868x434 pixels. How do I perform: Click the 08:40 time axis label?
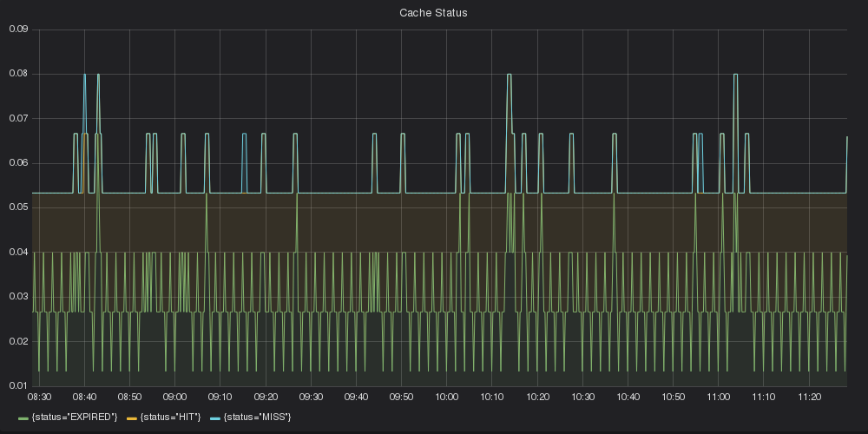tap(85, 397)
